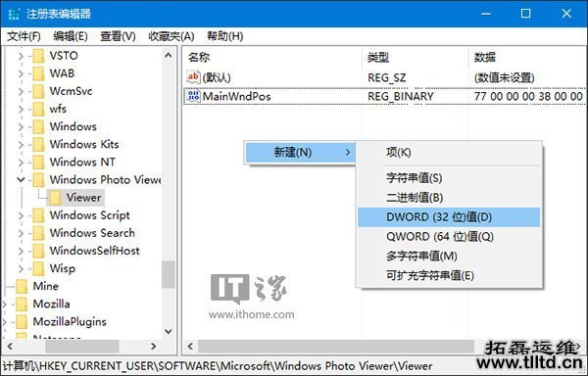588x376 pixels.
Task: Click the binary value icon beside MainWndPos
Action: click(193, 96)
